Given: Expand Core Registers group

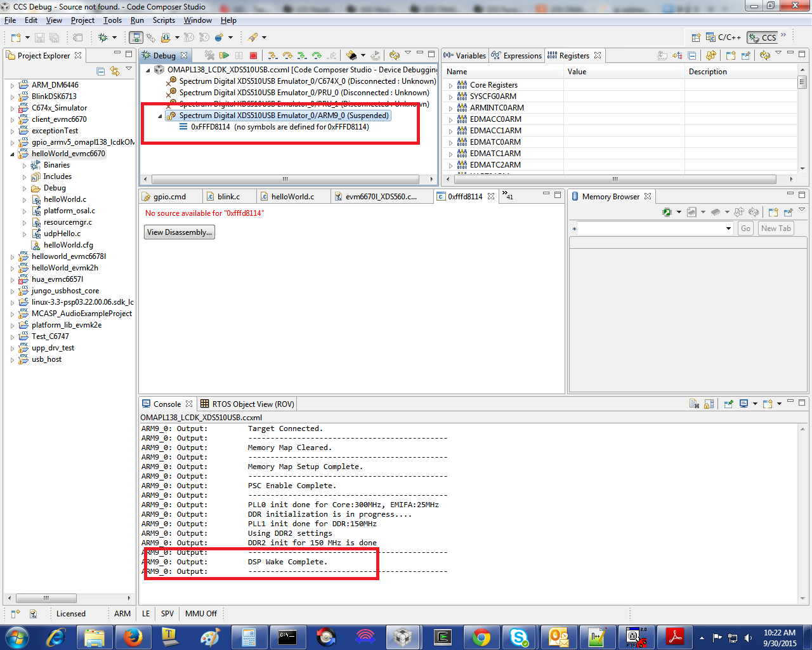Looking at the screenshot, I should (450, 85).
